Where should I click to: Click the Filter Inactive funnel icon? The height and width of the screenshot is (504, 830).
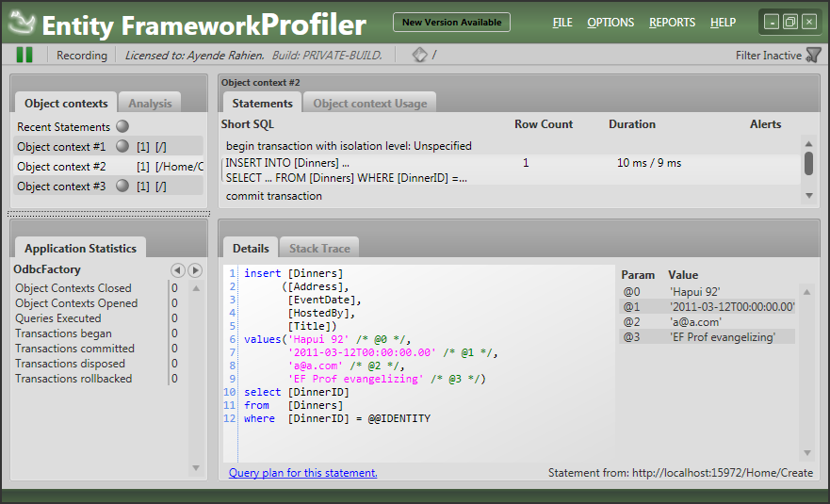[x=813, y=55]
